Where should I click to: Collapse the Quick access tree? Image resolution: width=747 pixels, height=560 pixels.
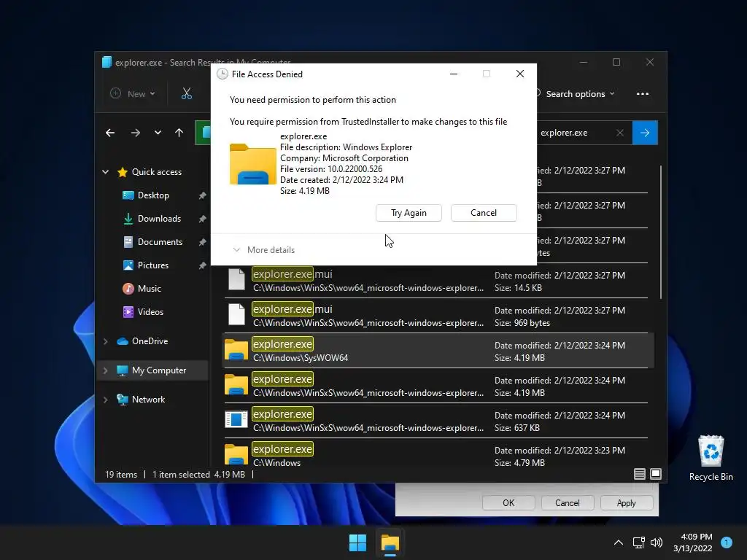(x=105, y=172)
